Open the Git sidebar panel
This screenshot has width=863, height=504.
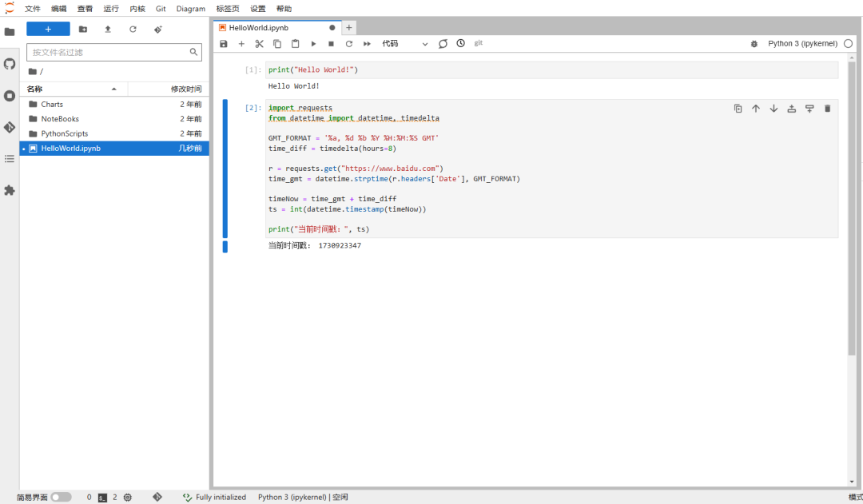[10, 127]
